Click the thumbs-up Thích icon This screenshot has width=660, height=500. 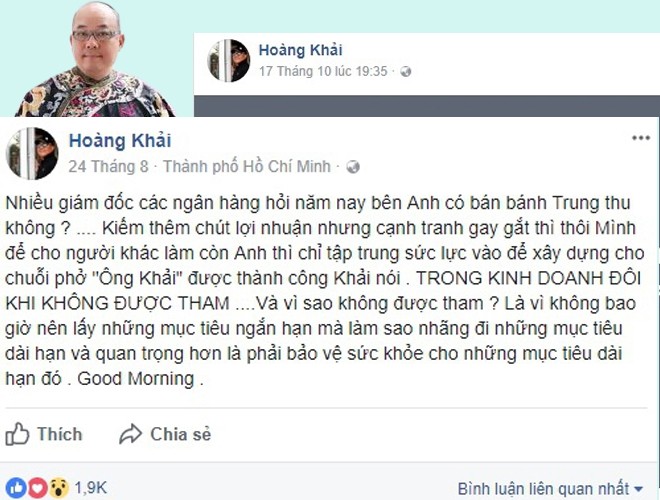(17, 434)
